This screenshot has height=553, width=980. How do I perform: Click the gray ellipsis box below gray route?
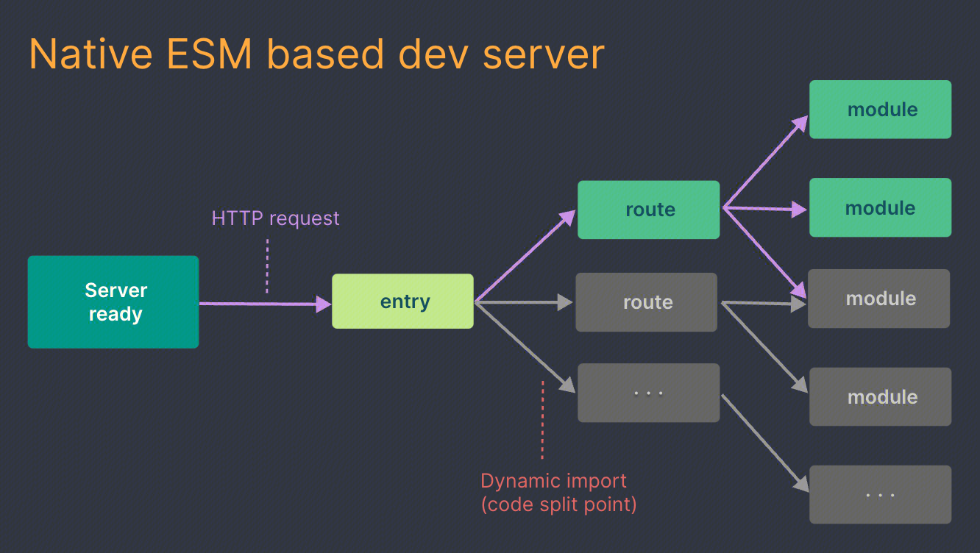[648, 393]
